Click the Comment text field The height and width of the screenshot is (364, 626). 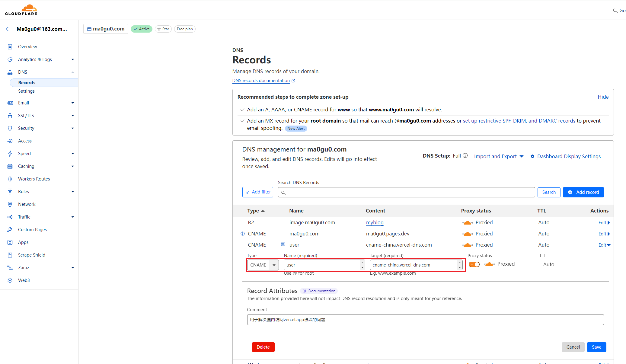pos(425,320)
